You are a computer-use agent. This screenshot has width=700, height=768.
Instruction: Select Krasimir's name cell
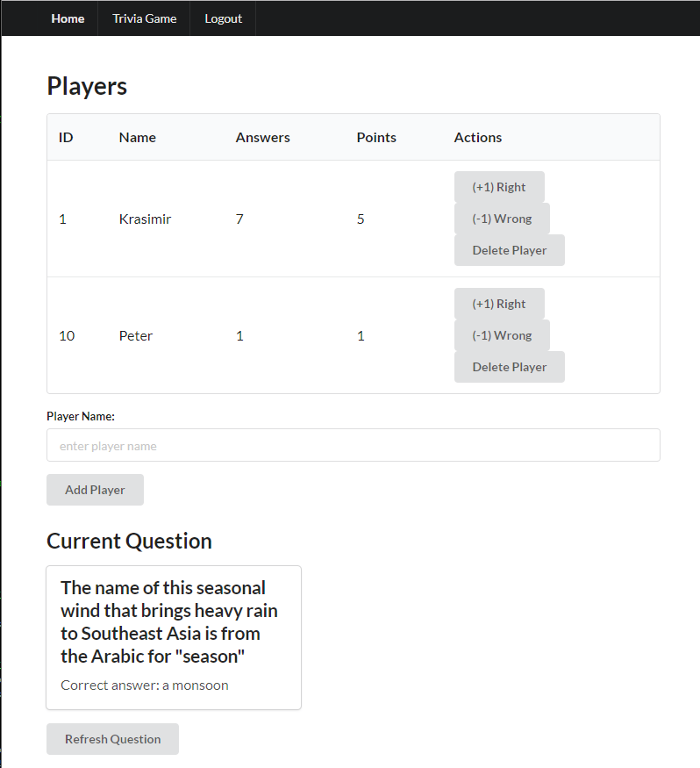coord(145,219)
